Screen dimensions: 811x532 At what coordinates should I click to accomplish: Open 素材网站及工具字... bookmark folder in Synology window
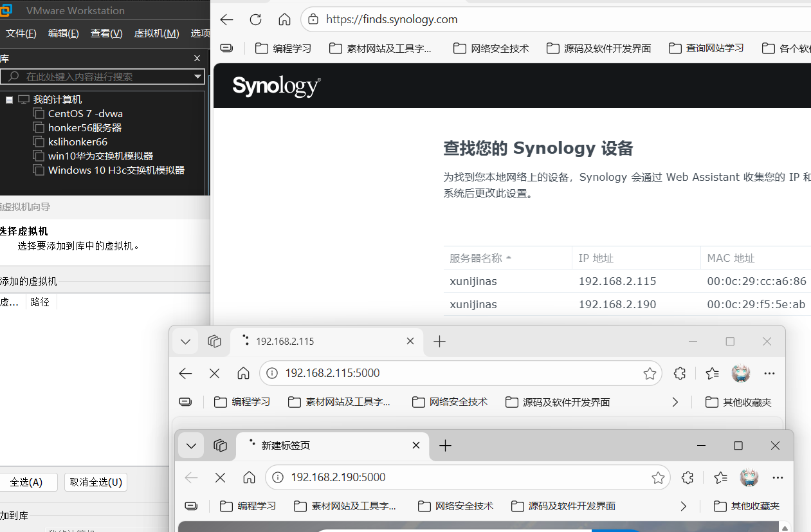pos(380,48)
